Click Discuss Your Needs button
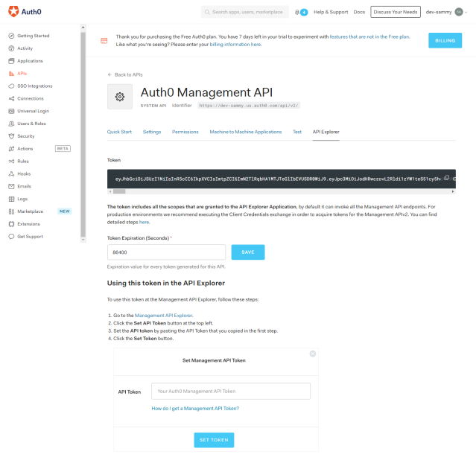Screen dimensions: 476x469 click(x=396, y=12)
